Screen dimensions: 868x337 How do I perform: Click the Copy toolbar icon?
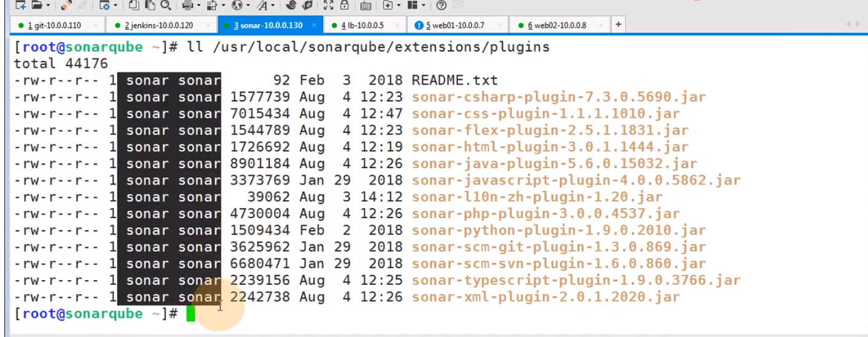click(x=134, y=6)
